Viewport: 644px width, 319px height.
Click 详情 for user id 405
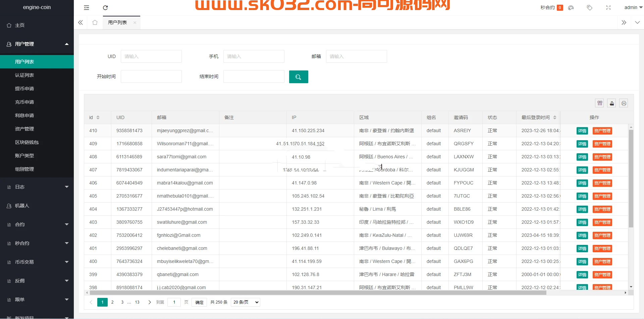(x=582, y=196)
